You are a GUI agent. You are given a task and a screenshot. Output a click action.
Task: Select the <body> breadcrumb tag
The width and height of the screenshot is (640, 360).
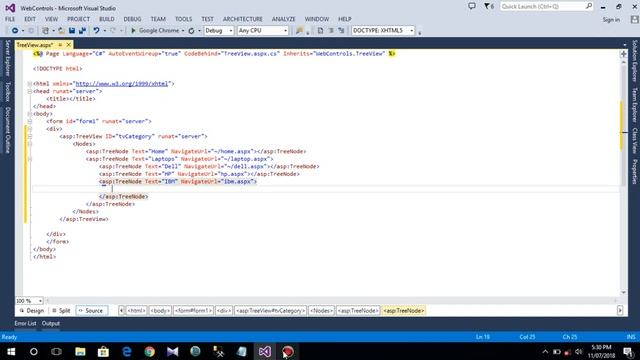point(160,311)
